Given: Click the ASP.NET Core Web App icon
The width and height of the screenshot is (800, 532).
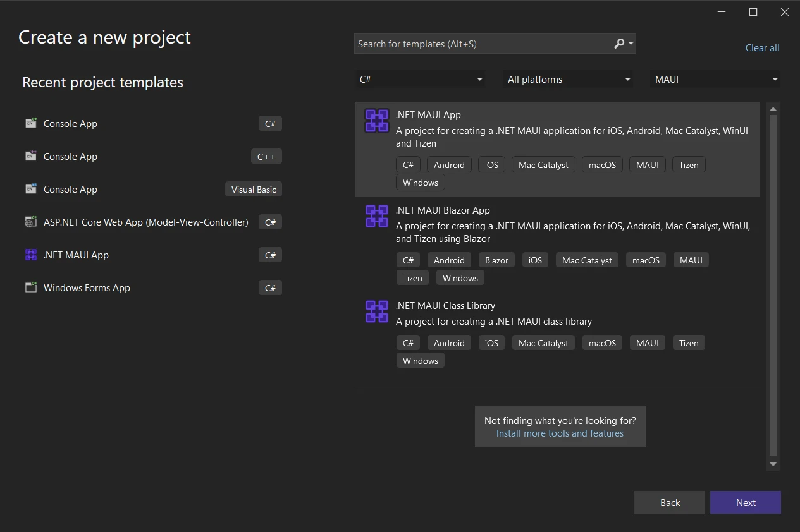Looking at the screenshot, I should [31, 222].
